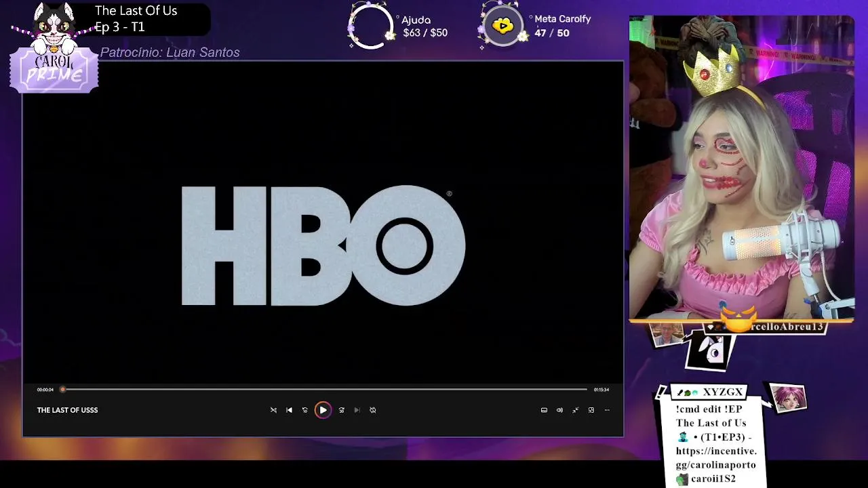Click the !cmd edit !EP chat text
The width and height of the screenshot is (868, 488).
point(709,409)
